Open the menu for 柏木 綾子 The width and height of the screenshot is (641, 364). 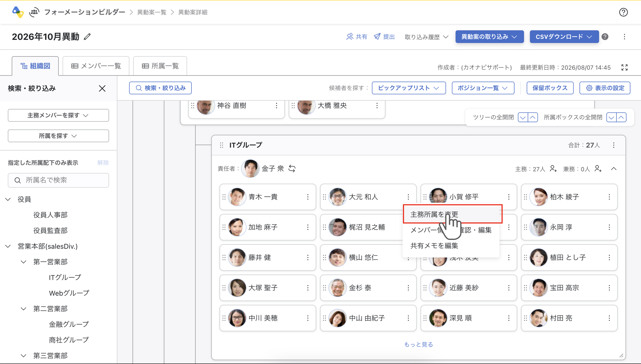point(609,197)
